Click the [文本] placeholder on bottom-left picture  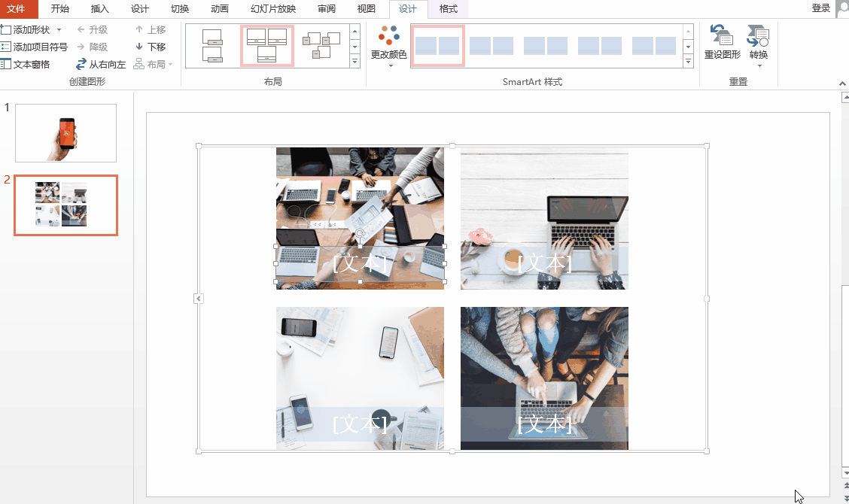click(x=360, y=424)
